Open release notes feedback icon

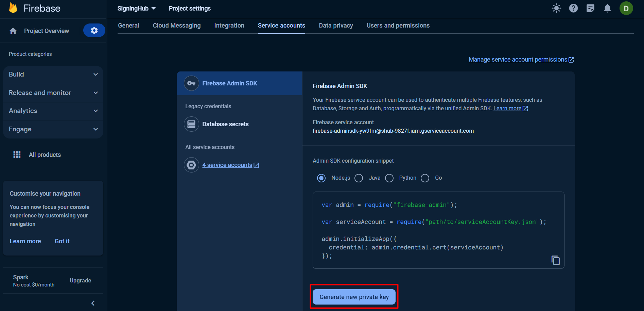click(590, 8)
